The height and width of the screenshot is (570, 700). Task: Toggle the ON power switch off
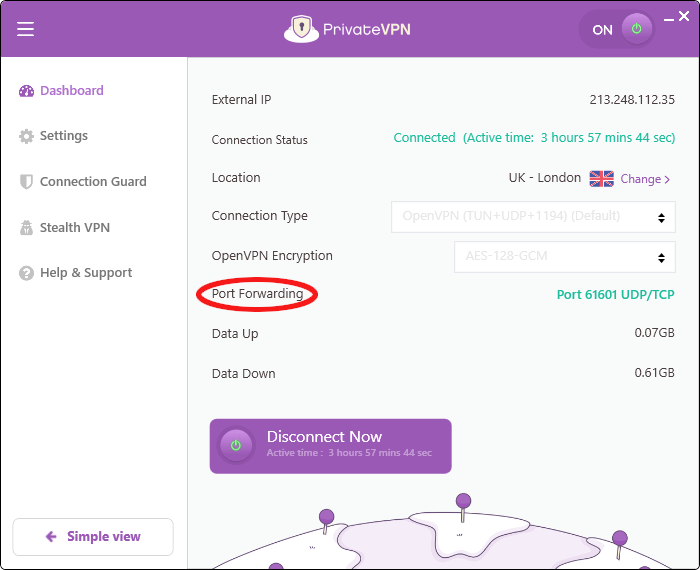coord(617,29)
